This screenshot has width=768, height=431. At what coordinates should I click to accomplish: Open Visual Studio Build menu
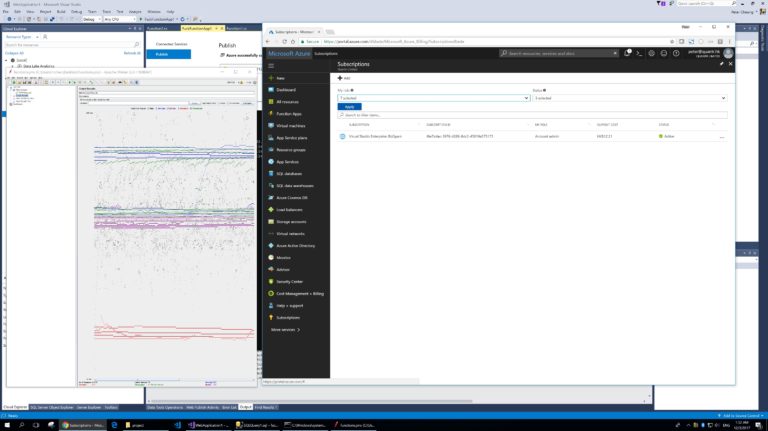pos(61,11)
